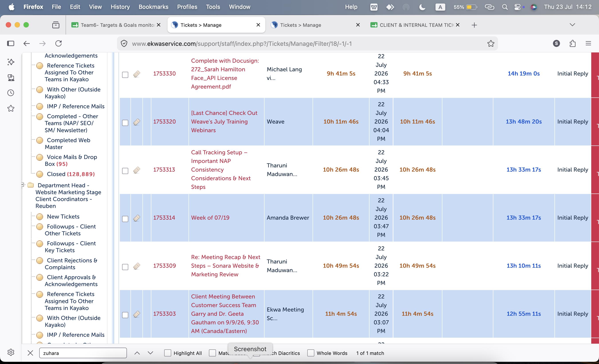Open 'Call Tracking Setup' ticket subject

point(221,170)
